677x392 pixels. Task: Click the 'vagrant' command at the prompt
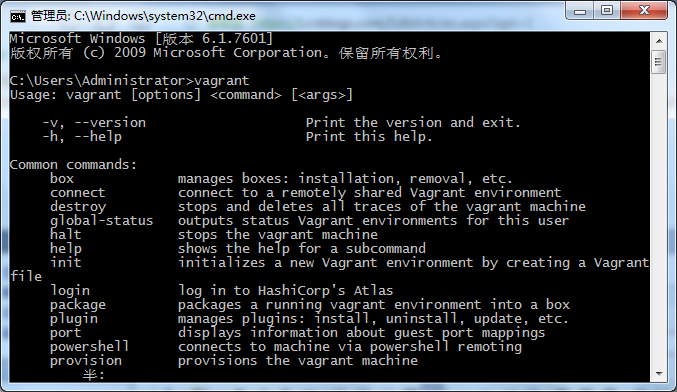click(221, 81)
